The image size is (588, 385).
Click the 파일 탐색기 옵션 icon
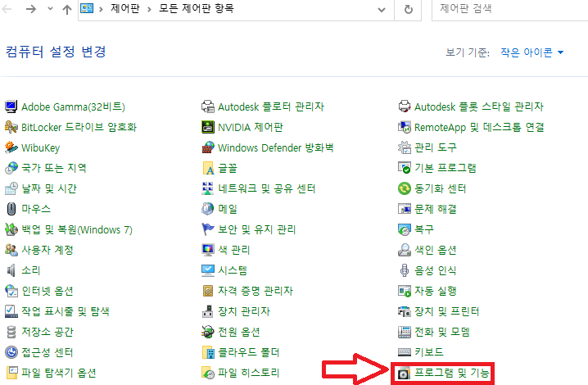coord(11,373)
